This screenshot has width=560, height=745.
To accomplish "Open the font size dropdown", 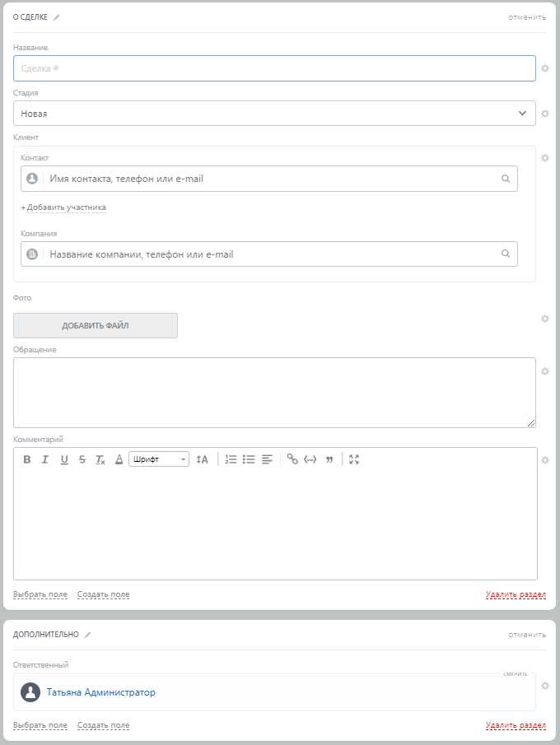I will coord(202,459).
